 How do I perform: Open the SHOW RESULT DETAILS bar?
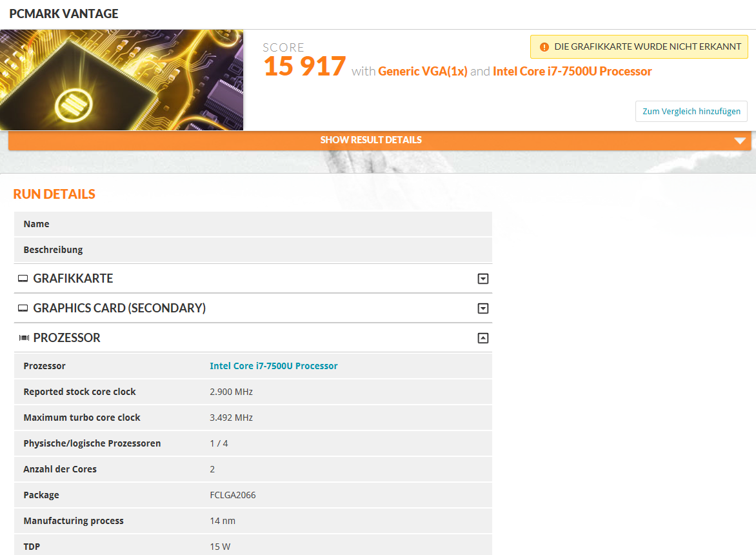(x=371, y=140)
